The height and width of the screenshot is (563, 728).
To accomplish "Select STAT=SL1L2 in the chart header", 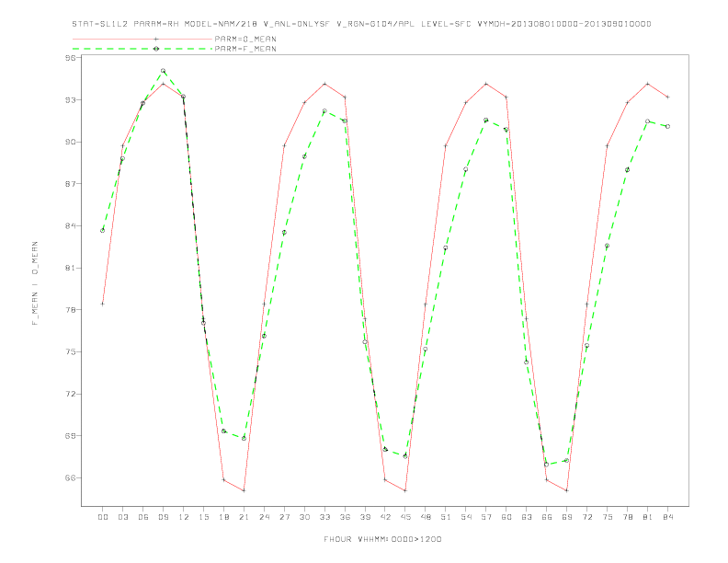I will click(100, 24).
